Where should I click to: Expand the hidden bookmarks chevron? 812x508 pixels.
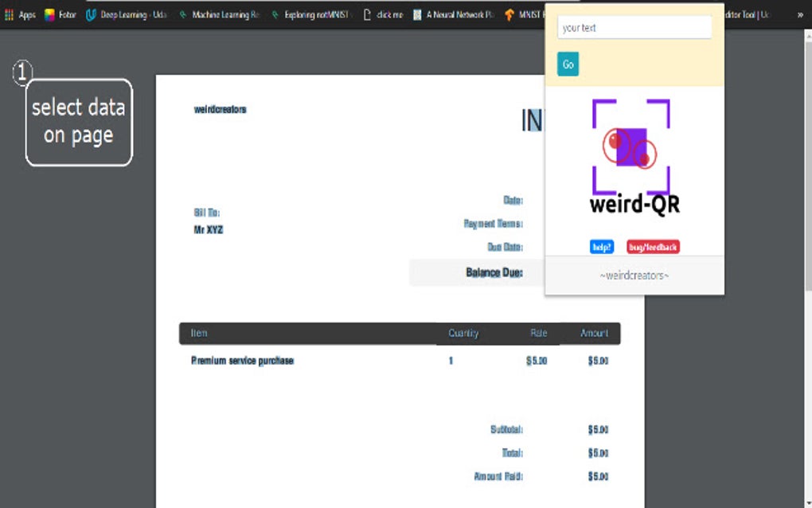coord(801,14)
